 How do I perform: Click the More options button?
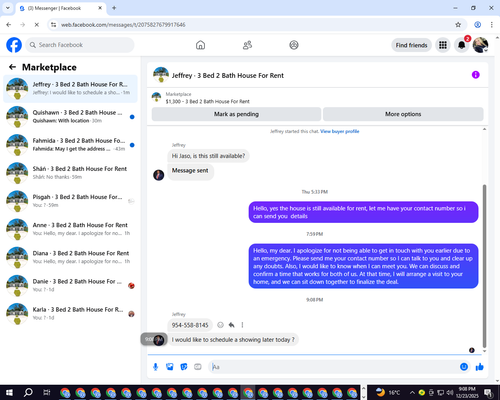[x=403, y=114]
